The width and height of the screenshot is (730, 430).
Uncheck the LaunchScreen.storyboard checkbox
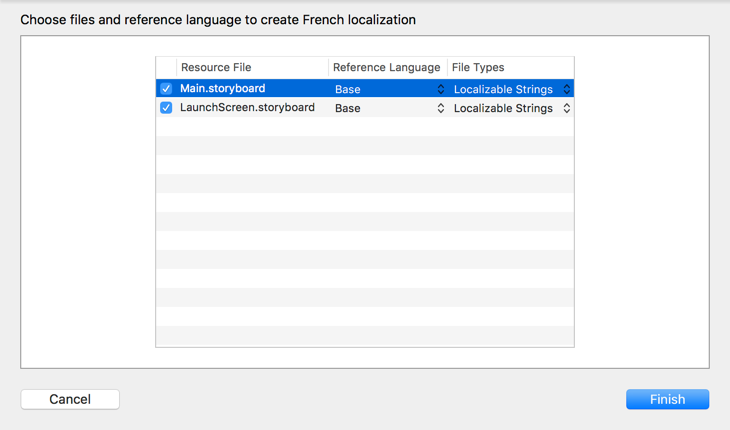166,108
